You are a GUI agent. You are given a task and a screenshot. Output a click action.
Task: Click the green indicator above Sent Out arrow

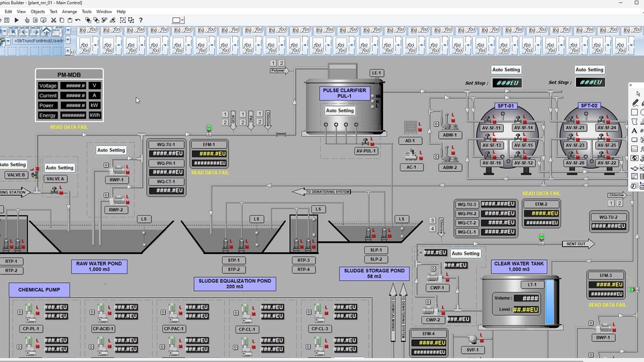[x=541, y=236]
